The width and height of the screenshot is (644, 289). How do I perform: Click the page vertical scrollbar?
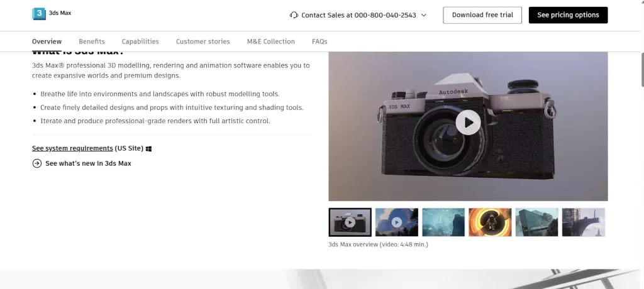pos(641,70)
